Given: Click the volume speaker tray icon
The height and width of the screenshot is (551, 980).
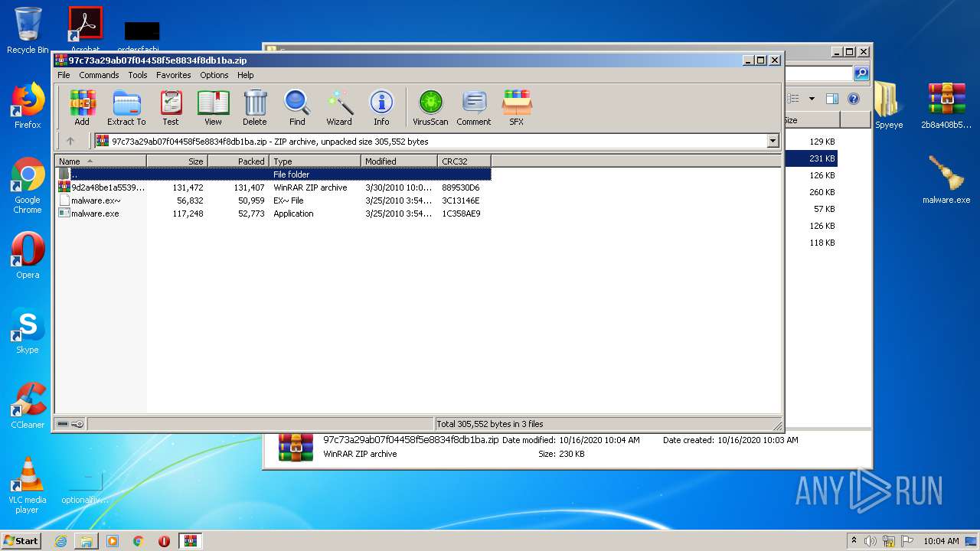Looking at the screenshot, I should [x=871, y=541].
